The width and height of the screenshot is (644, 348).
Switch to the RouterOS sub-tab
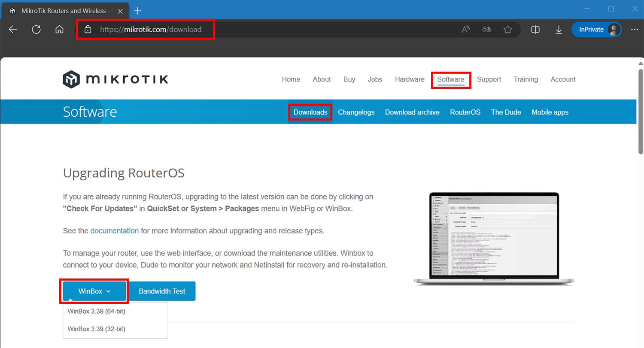point(465,112)
